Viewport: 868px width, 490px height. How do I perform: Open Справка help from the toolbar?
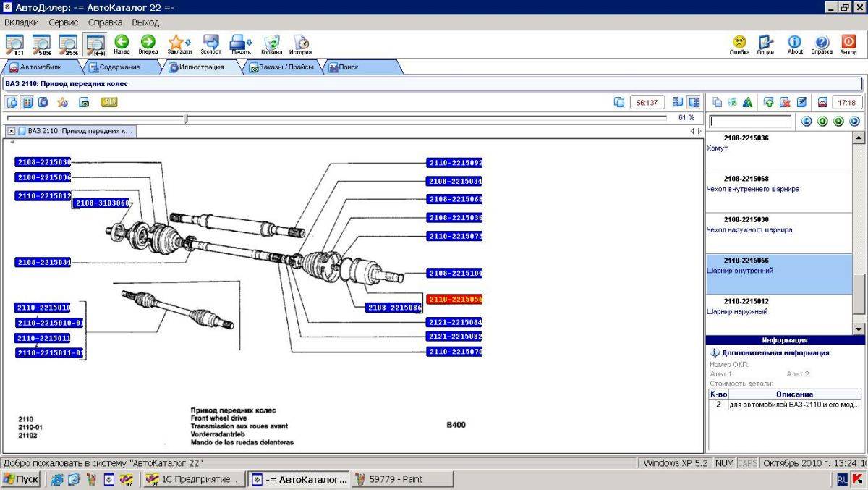click(x=822, y=45)
